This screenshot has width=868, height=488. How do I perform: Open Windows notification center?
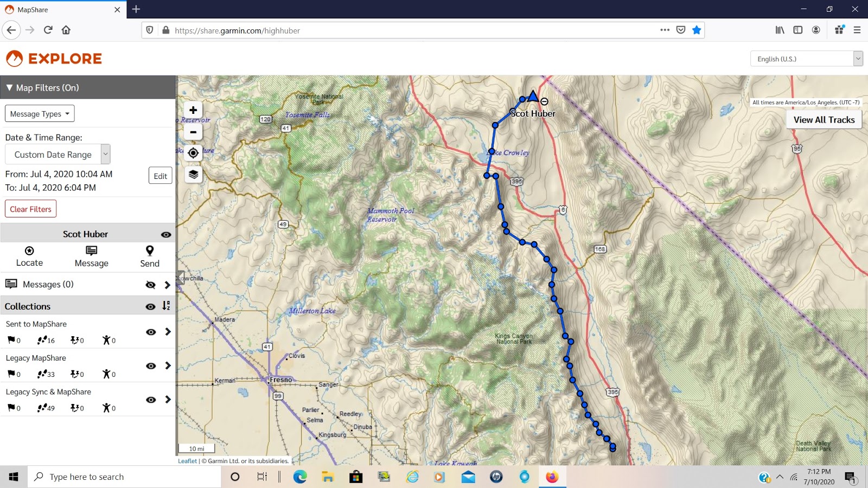(x=850, y=477)
